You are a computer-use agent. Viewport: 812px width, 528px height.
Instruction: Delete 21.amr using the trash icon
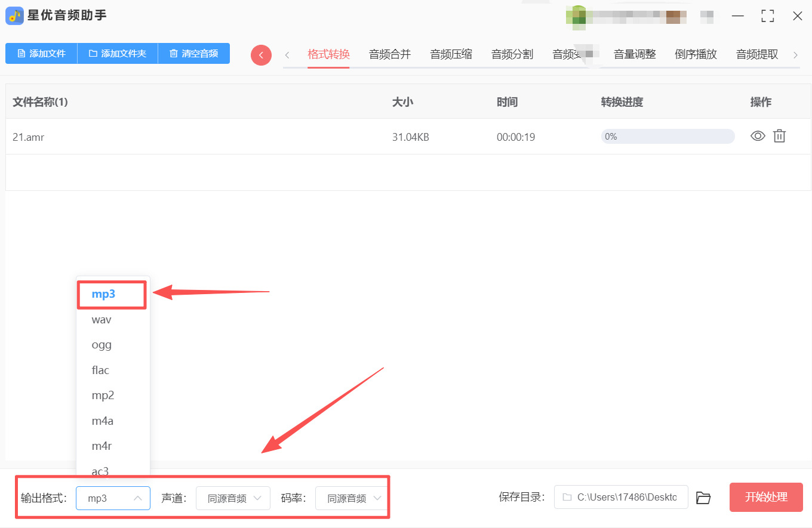click(x=779, y=136)
